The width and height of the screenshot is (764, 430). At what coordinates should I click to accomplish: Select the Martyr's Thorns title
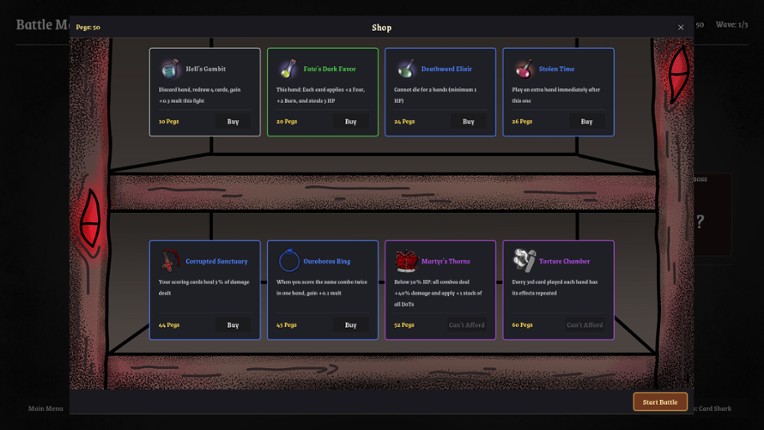coord(446,261)
